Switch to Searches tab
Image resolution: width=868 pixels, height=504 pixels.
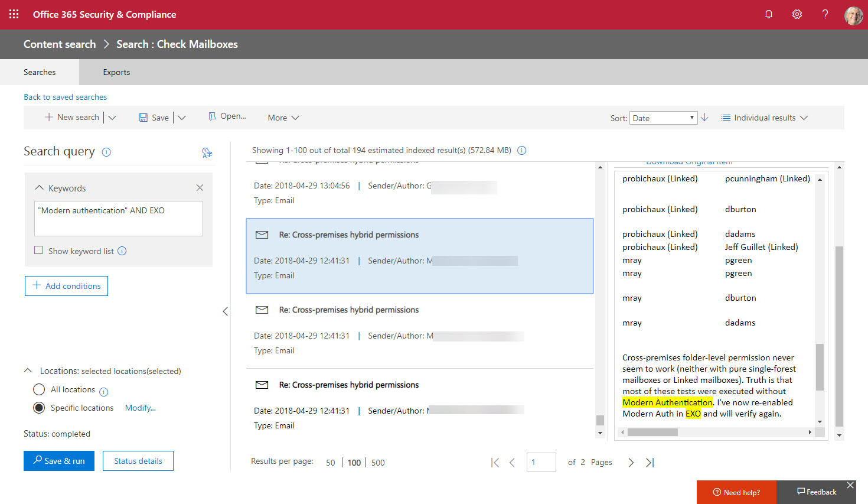[40, 72]
